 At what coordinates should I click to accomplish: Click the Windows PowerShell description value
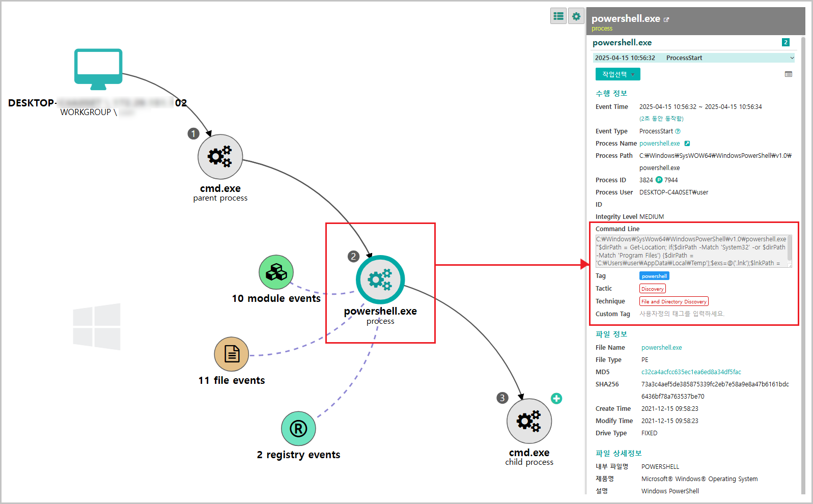pos(670,491)
